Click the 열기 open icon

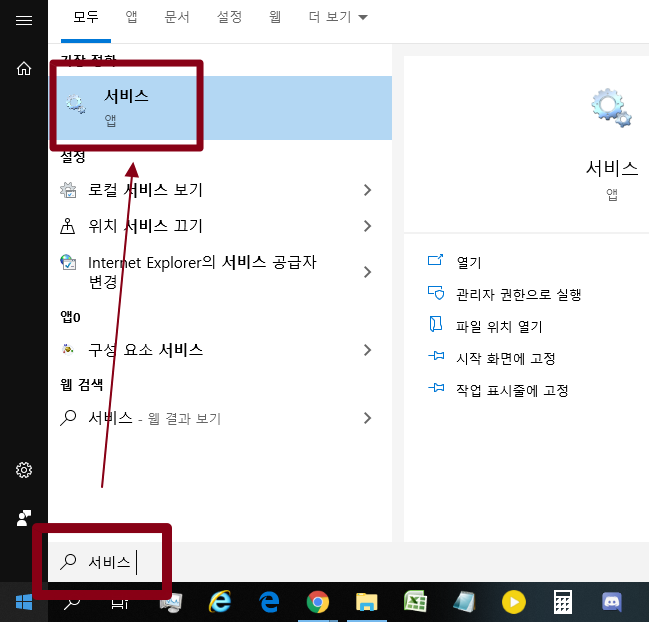435,260
